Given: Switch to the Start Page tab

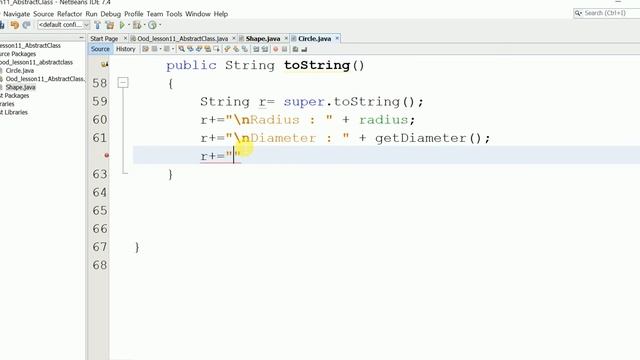Looking at the screenshot, I should click(x=104, y=38).
